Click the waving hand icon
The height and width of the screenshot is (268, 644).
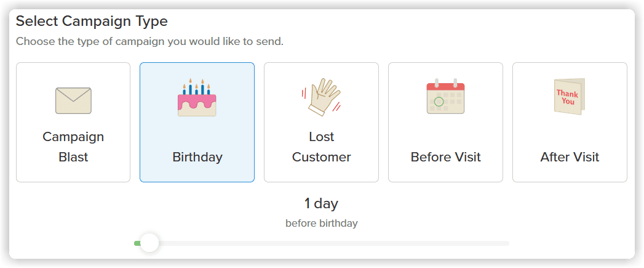(x=321, y=98)
